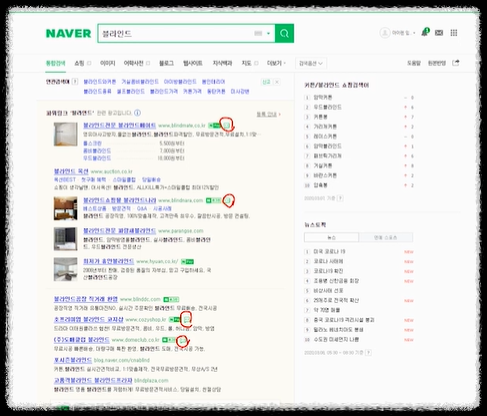Click the info icon beside power link heading

click(x=137, y=113)
